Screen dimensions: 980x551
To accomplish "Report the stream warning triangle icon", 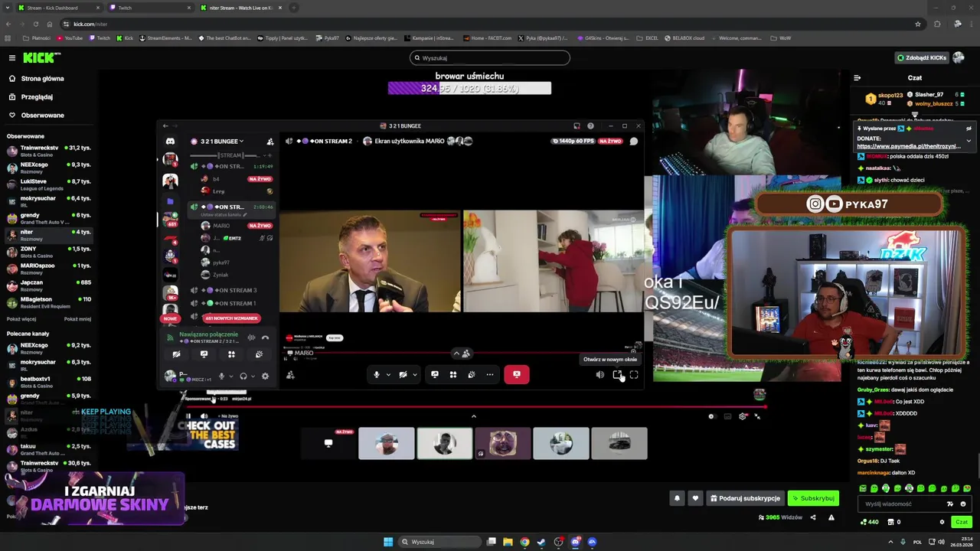I will [831, 517].
